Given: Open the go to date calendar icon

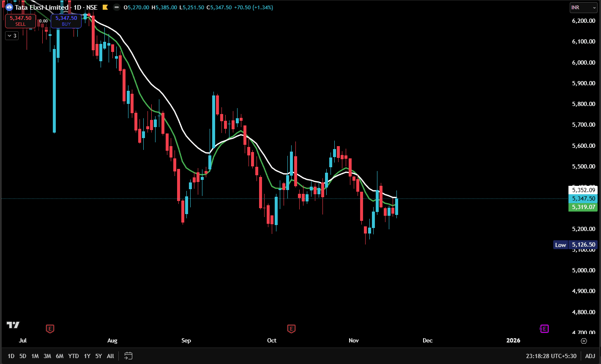Looking at the screenshot, I should click(128, 356).
